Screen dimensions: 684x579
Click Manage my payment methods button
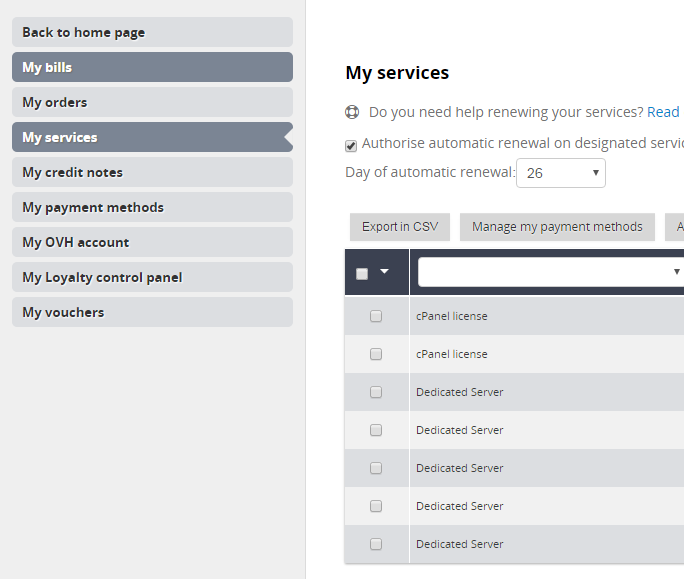557,227
